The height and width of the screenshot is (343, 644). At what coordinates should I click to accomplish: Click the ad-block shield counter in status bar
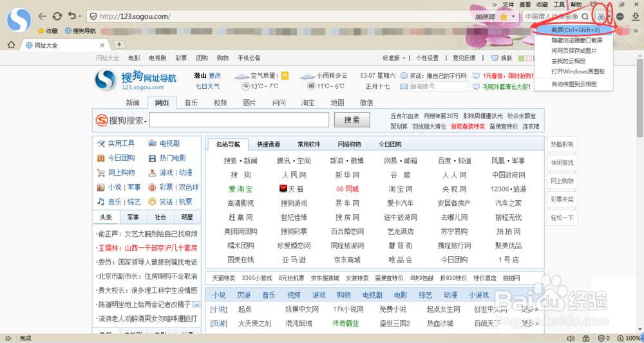pyautogui.click(x=604, y=338)
